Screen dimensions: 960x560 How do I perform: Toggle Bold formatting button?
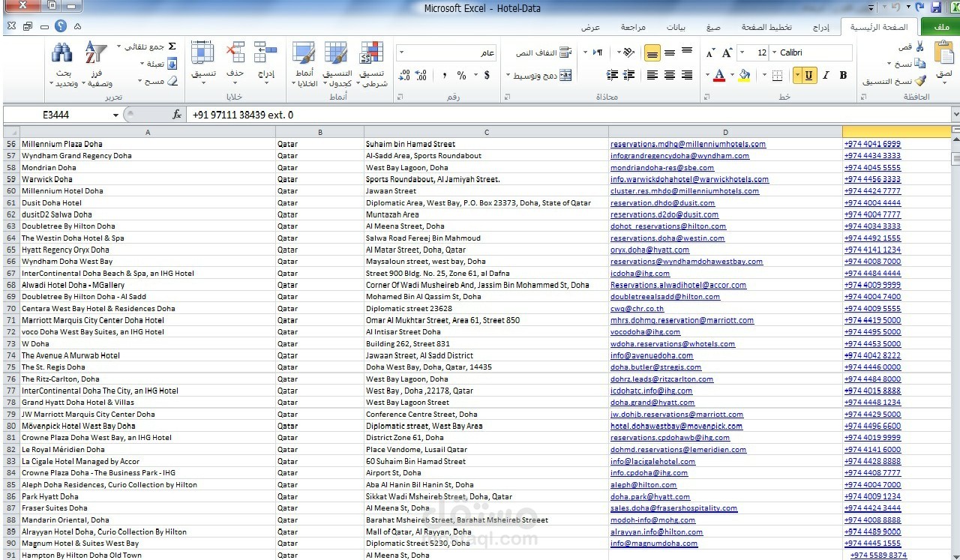click(843, 75)
